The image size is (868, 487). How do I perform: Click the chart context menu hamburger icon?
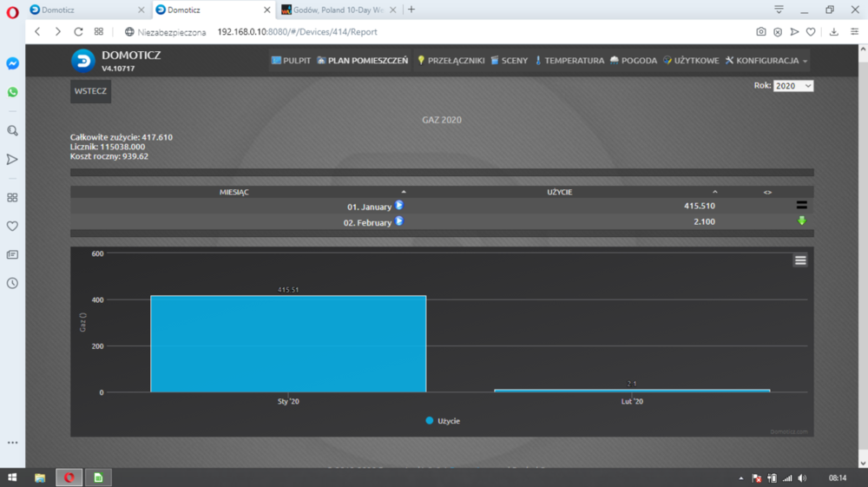click(x=800, y=260)
